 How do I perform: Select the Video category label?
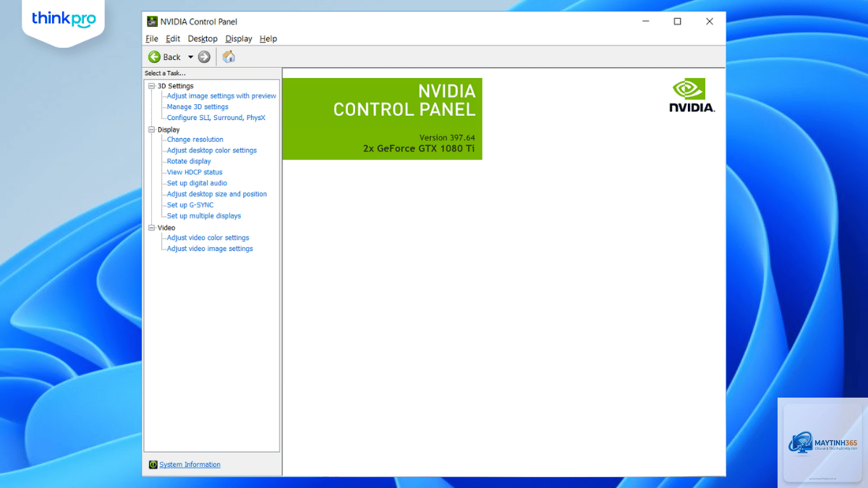(166, 228)
